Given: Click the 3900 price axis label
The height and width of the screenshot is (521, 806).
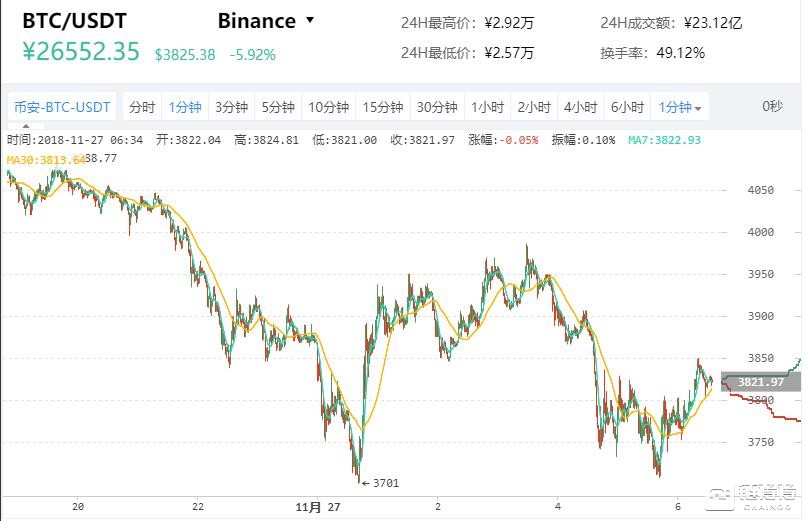Looking at the screenshot, I should (761, 317).
